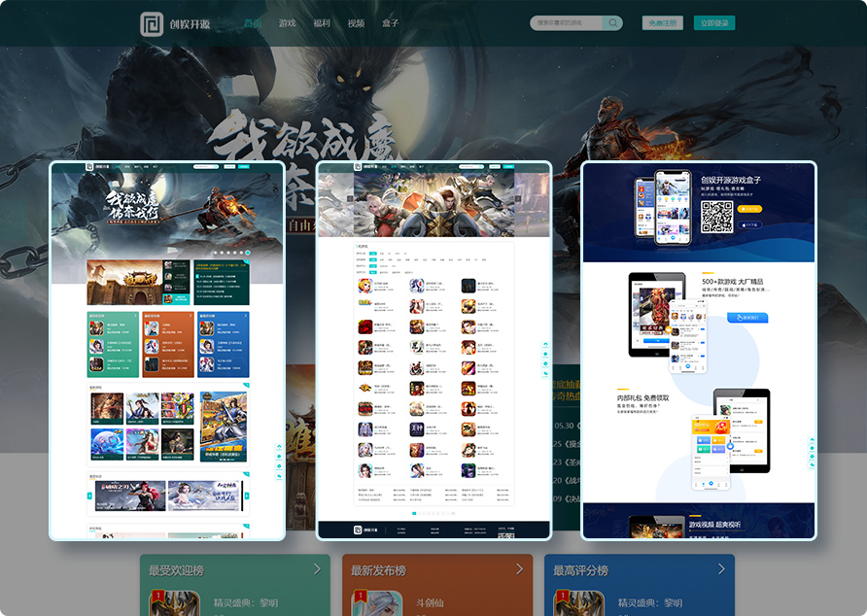Expand 最新发布榜 with its arrow at page bottom

pos(519,569)
